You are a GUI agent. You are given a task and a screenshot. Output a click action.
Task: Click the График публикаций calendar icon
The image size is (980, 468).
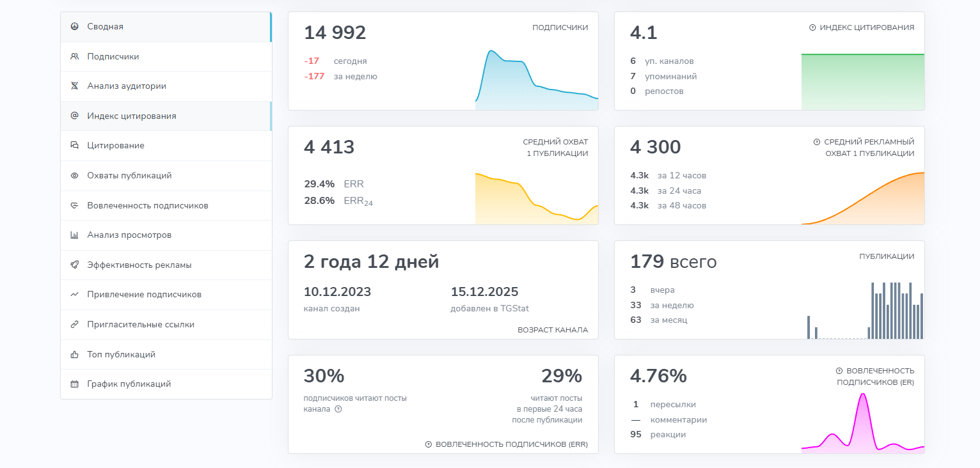[74, 384]
